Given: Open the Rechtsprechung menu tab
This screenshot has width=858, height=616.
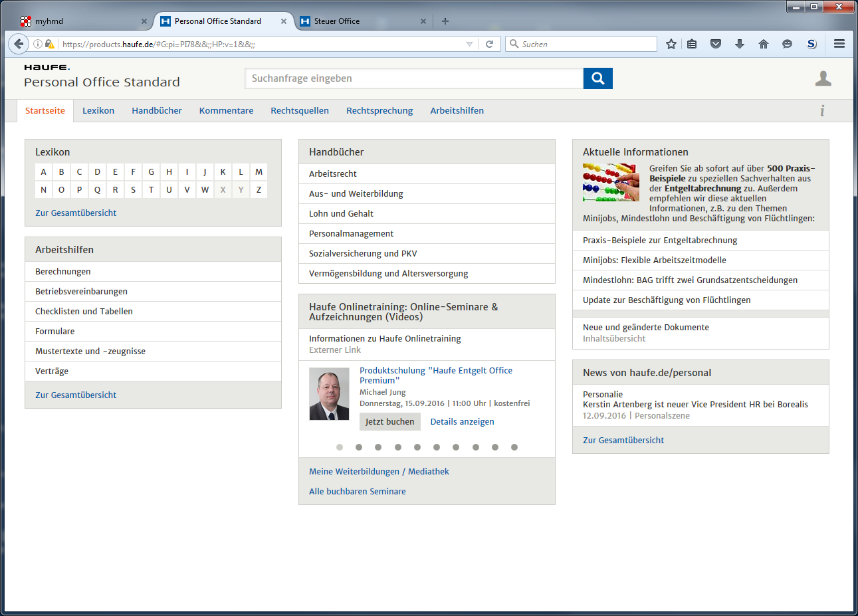Looking at the screenshot, I should [379, 110].
